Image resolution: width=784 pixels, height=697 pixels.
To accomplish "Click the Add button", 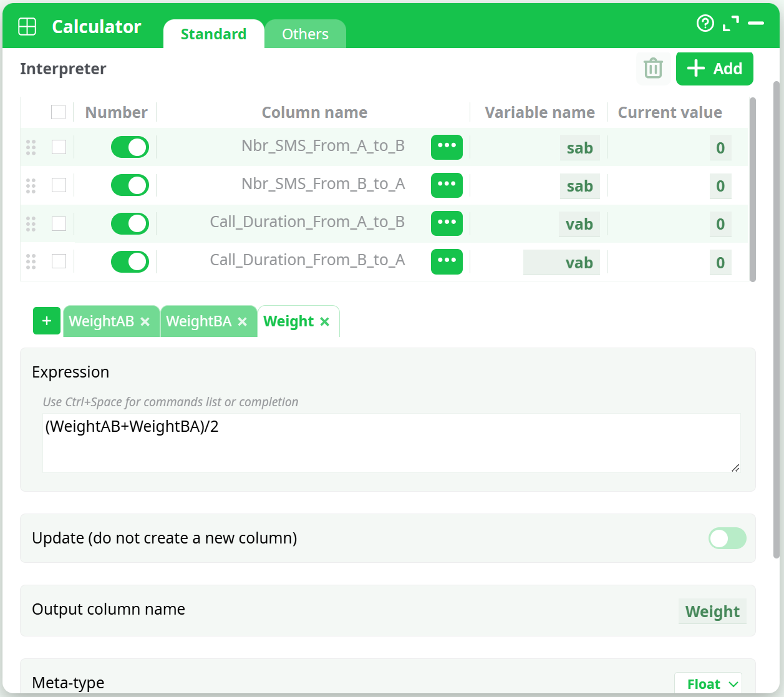I will coord(714,69).
